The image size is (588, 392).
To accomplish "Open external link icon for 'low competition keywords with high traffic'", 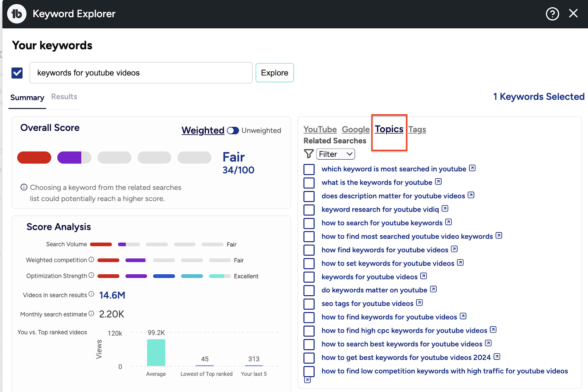I will (308, 380).
